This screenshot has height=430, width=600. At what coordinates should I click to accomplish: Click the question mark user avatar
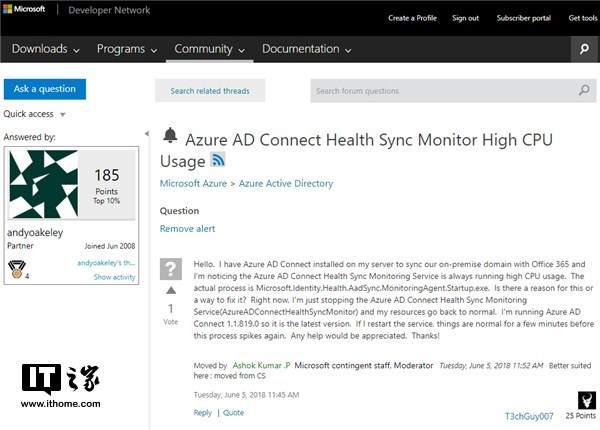click(170, 268)
